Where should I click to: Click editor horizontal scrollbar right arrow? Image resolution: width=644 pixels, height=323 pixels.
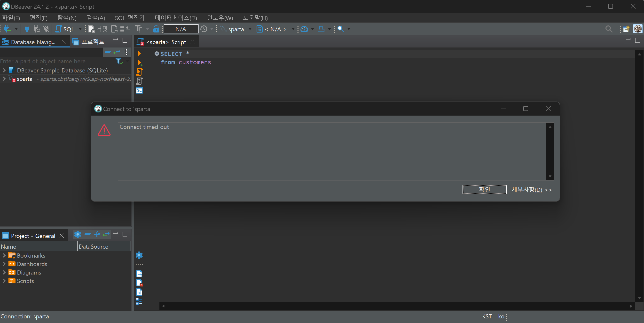[x=631, y=306]
